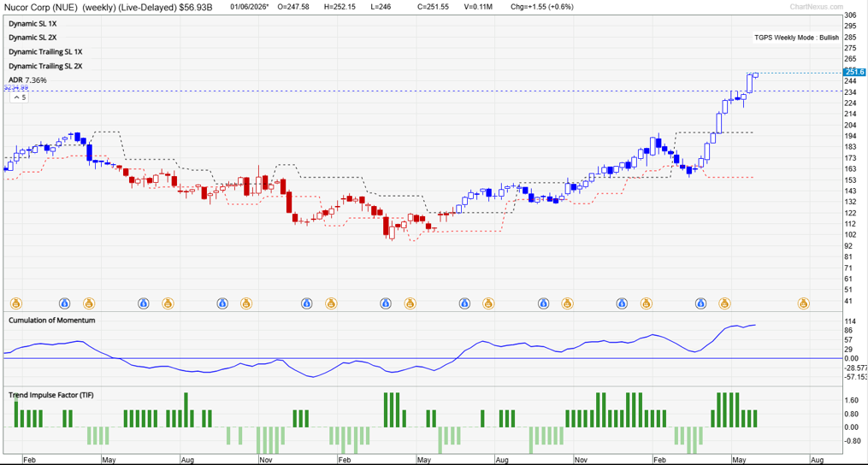Viewport: 868px width, 465px height.
Task: Click the 114 momentum axis label
Action: [850, 321]
